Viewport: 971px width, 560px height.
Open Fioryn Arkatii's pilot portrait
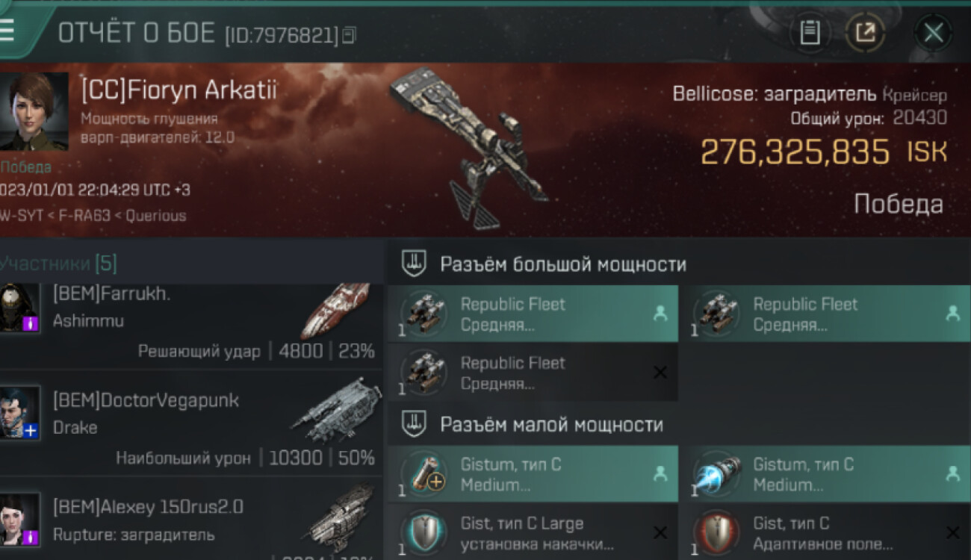click(34, 111)
